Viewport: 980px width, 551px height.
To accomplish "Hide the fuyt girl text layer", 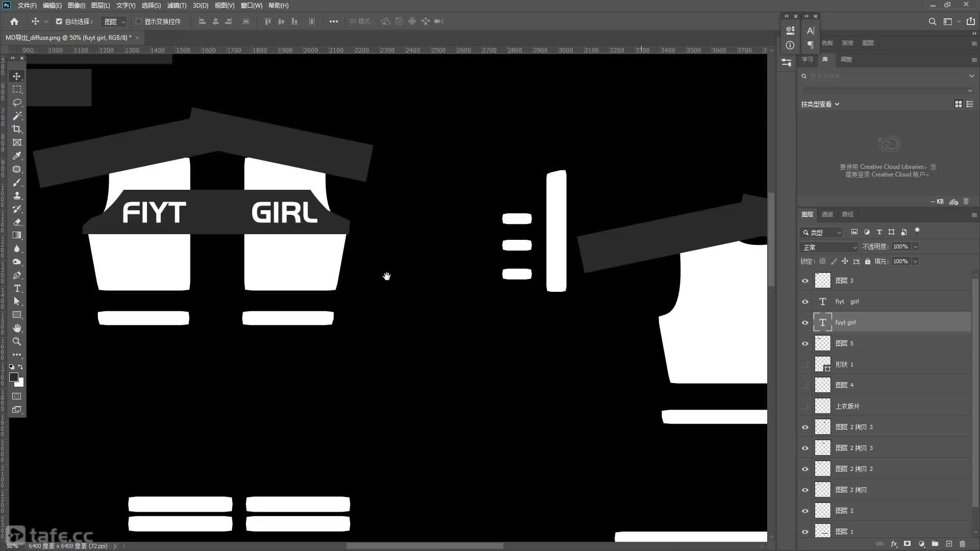I will (805, 322).
